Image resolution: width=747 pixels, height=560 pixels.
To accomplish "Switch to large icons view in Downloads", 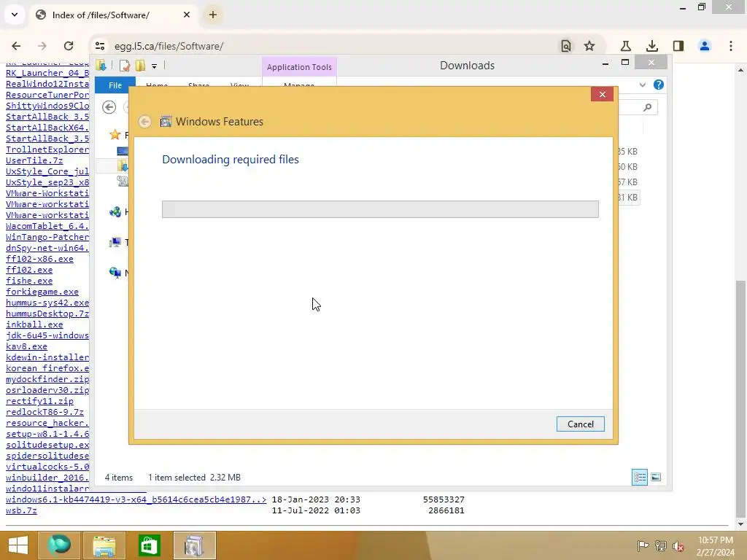I will [x=656, y=477].
